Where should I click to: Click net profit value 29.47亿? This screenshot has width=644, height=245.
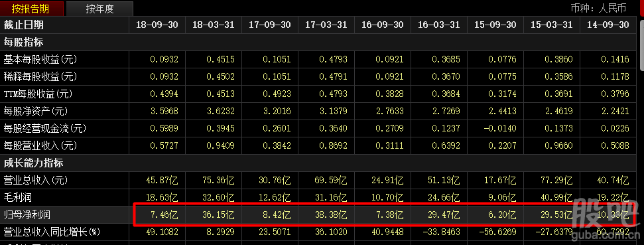point(444,214)
